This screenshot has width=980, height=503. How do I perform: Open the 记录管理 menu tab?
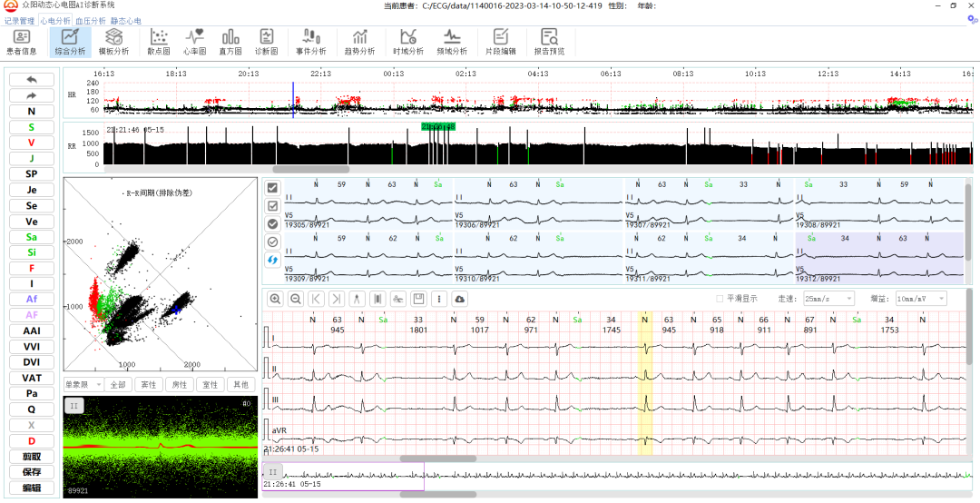[x=20, y=20]
